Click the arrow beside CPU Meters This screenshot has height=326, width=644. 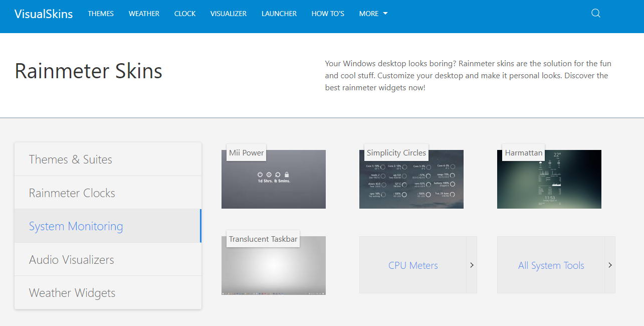click(472, 265)
